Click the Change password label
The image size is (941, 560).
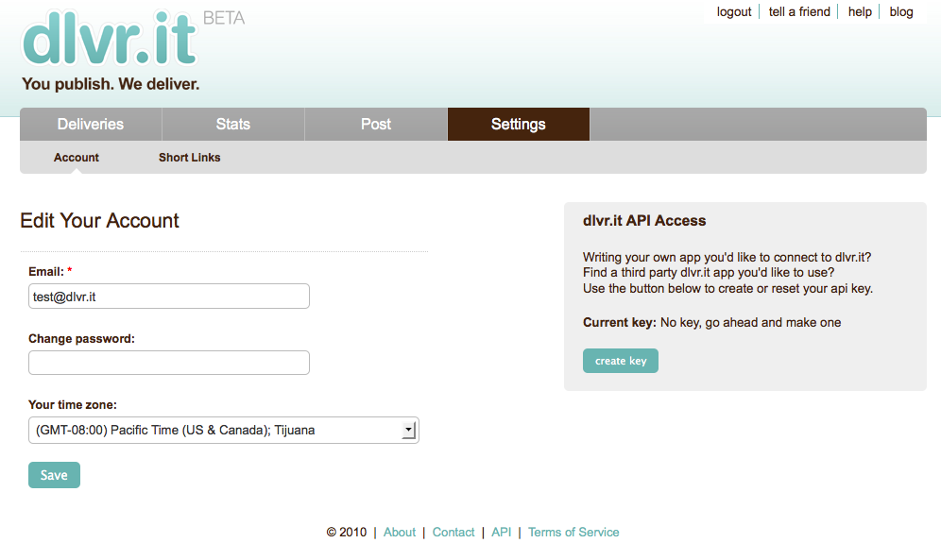coord(81,339)
